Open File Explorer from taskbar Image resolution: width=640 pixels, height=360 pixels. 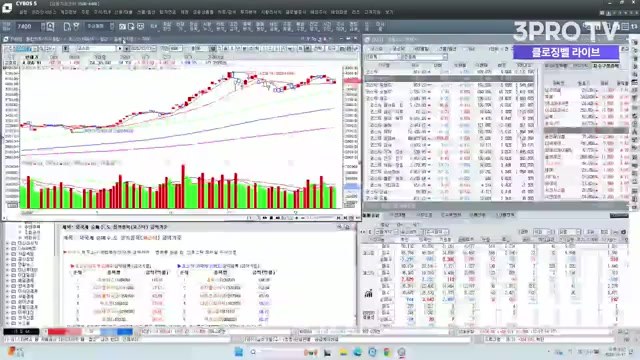pyautogui.click(x=343, y=352)
